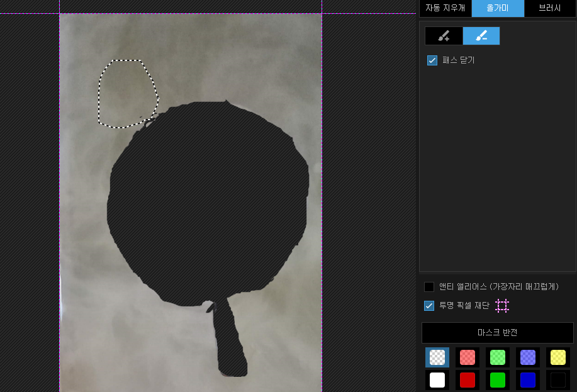Choose the light yellow checkered swatch
The image size is (577, 392).
coord(558,357)
